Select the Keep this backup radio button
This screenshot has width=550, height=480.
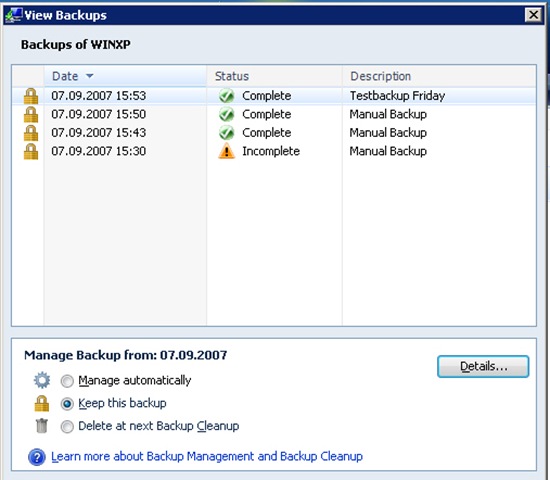coord(67,404)
